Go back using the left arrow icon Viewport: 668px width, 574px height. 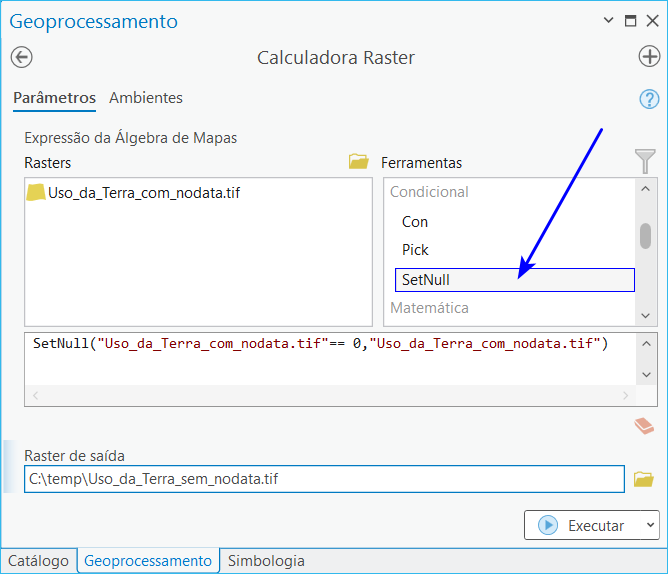point(21,57)
